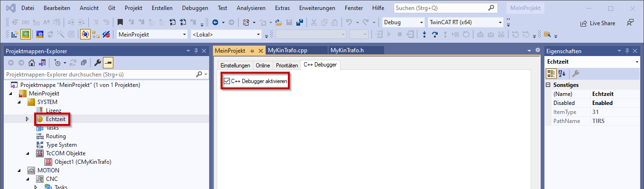Click the Choose Target System icon
644x189 pixels.
[x=96, y=34]
